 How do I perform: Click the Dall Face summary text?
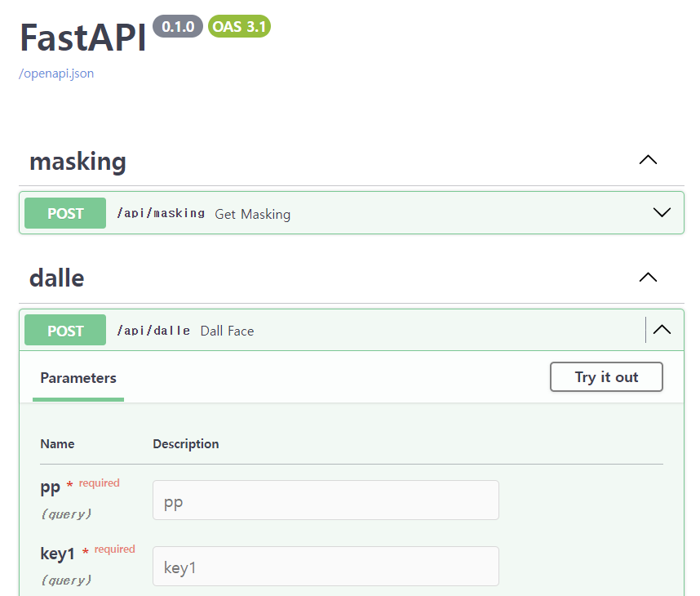click(228, 331)
